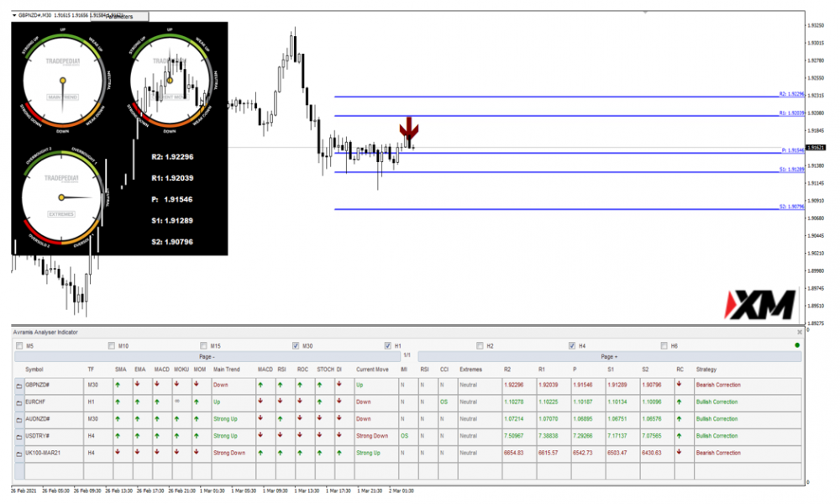The height and width of the screenshot is (504, 840).
Task: Click the Bearish Correction strategy in GBPNZD# row
Action: 718,385
